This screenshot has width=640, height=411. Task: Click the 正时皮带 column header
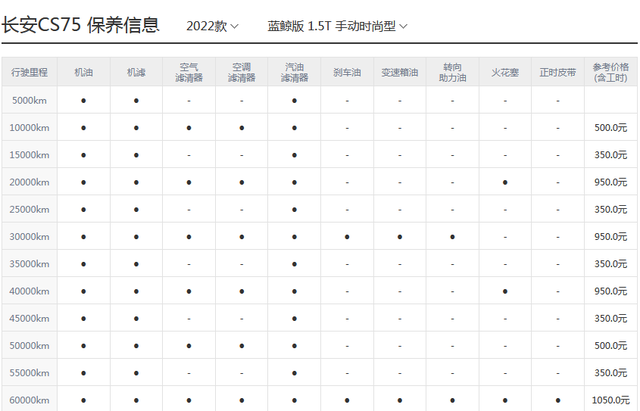click(x=558, y=72)
